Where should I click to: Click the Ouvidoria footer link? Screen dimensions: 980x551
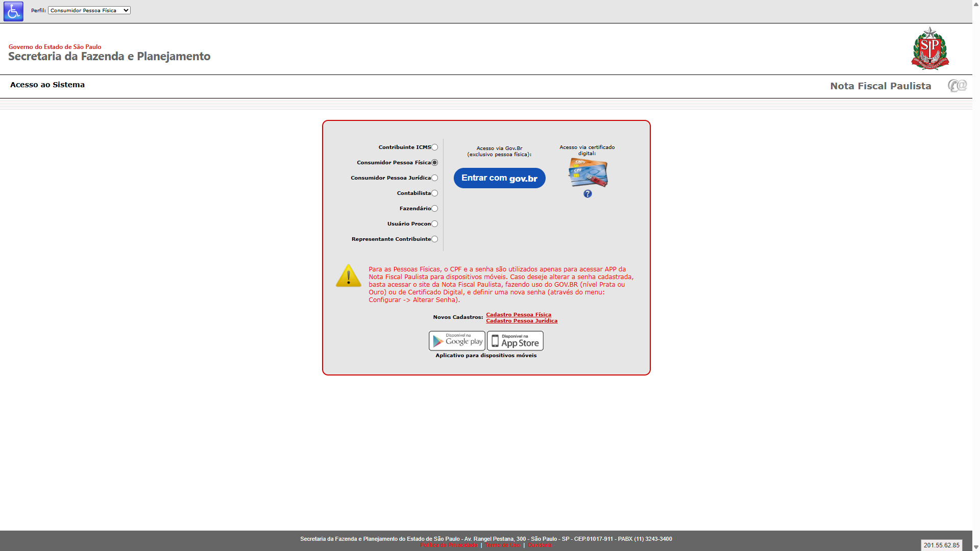coord(540,545)
